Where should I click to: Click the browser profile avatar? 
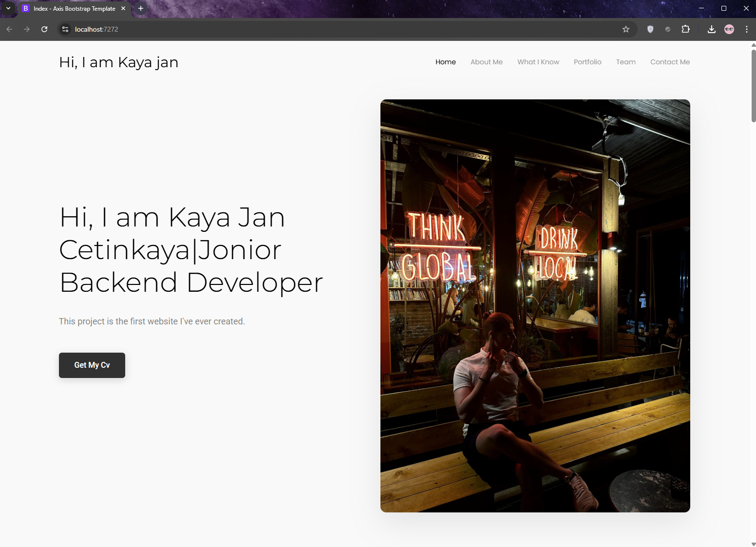tap(729, 29)
